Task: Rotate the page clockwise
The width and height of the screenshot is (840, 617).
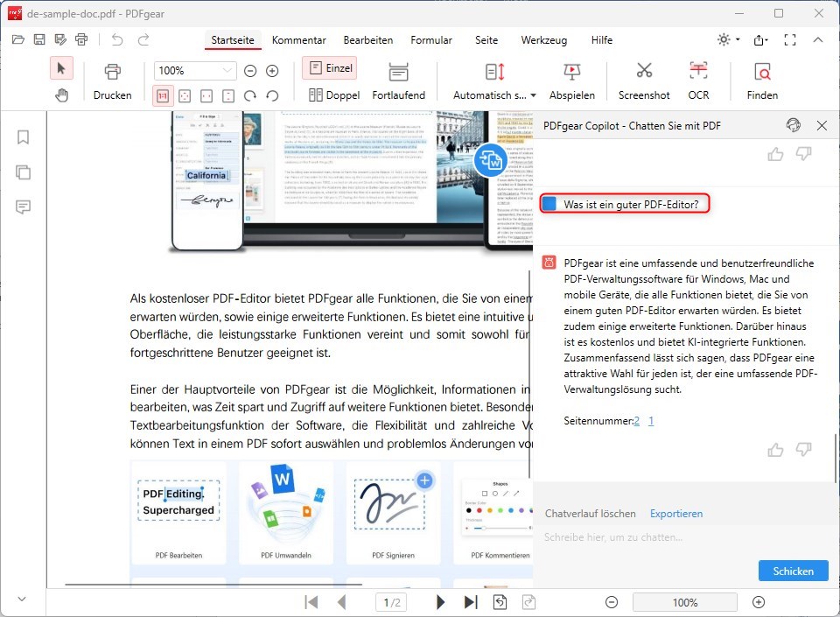Action: (250, 96)
